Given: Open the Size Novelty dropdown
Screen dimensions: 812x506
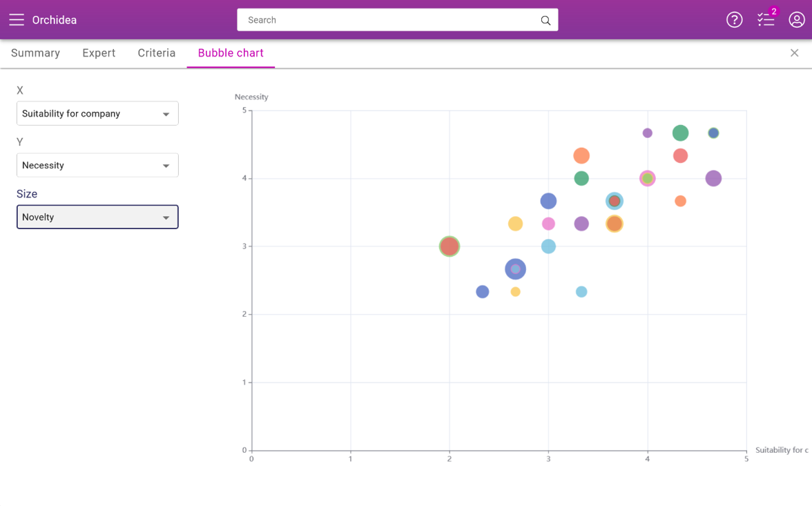Looking at the screenshot, I should point(97,217).
